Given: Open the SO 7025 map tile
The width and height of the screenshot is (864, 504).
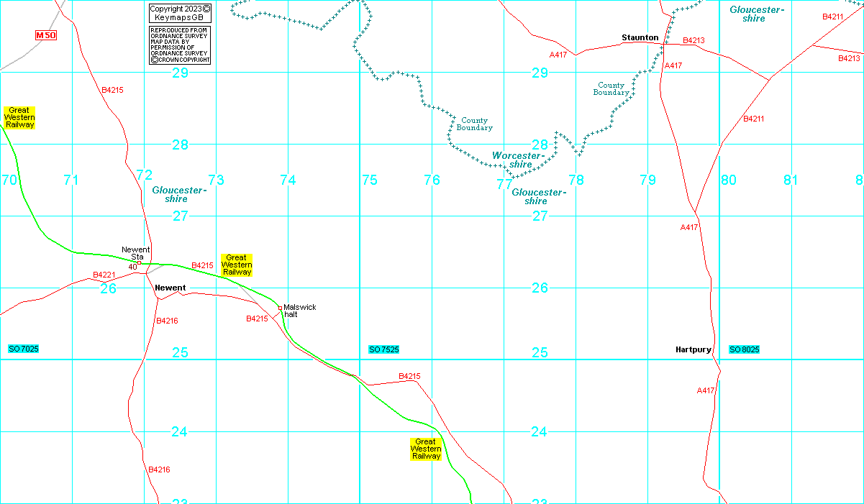Looking at the screenshot, I should tap(24, 349).
